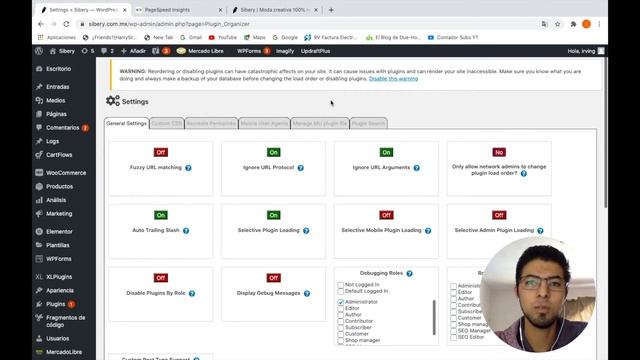
Task: Bookmark page with star icon
Action: [x=558, y=24]
